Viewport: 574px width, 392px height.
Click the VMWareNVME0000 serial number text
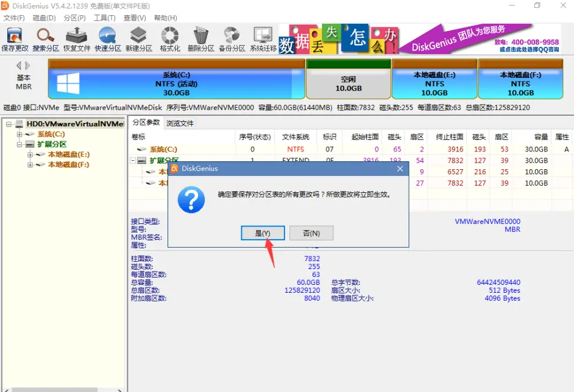pyautogui.click(x=487, y=221)
